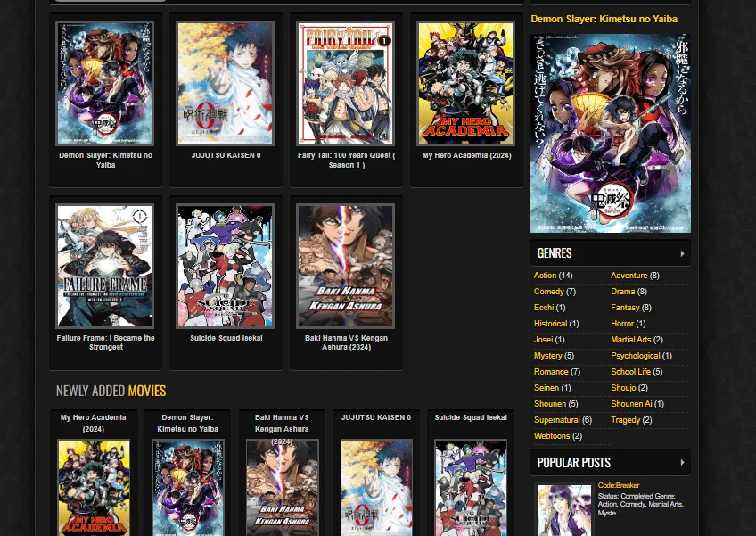The image size is (756, 536).
Task: Open Baki Hanma poster in Newly Added Movies
Action: point(282,487)
